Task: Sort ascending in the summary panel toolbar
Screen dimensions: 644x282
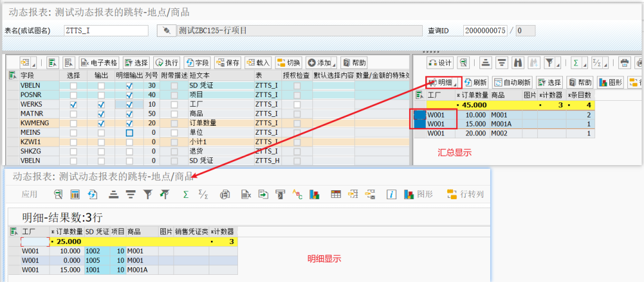Action: point(487,63)
